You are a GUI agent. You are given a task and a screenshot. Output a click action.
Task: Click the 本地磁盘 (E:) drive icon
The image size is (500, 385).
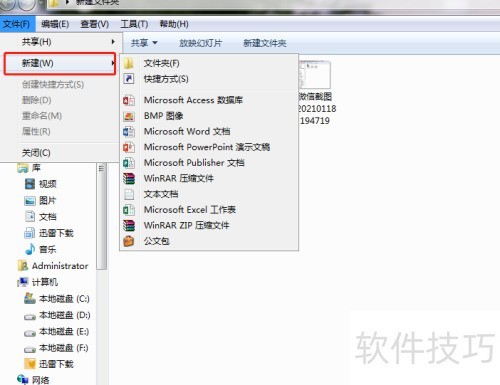tap(30, 333)
